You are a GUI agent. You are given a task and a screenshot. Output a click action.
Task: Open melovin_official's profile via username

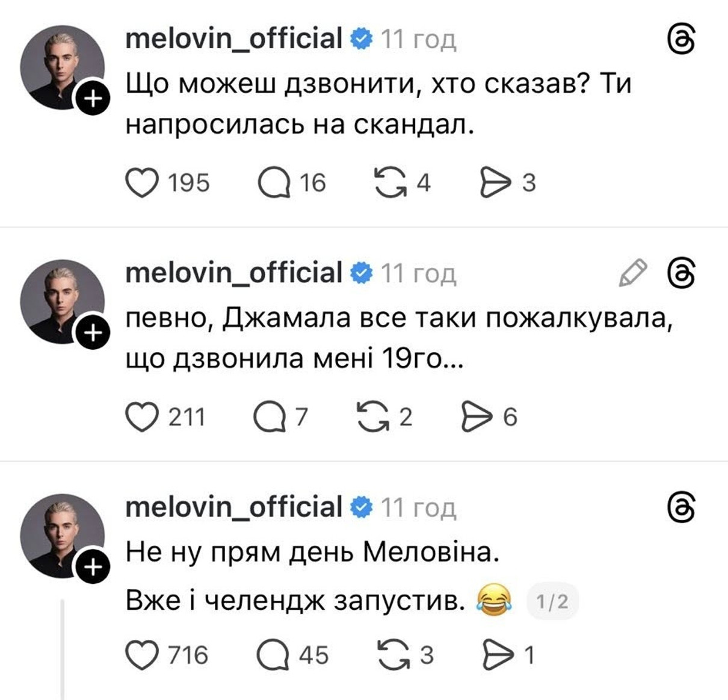[x=232, y=39]
